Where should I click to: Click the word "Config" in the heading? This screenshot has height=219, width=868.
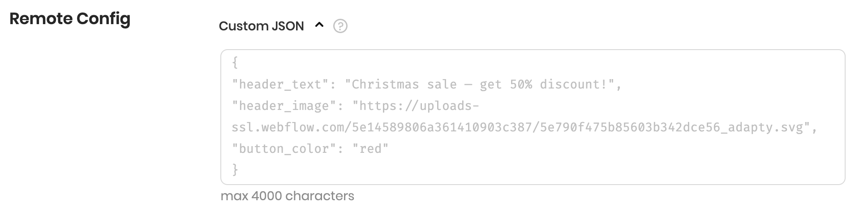103,19
